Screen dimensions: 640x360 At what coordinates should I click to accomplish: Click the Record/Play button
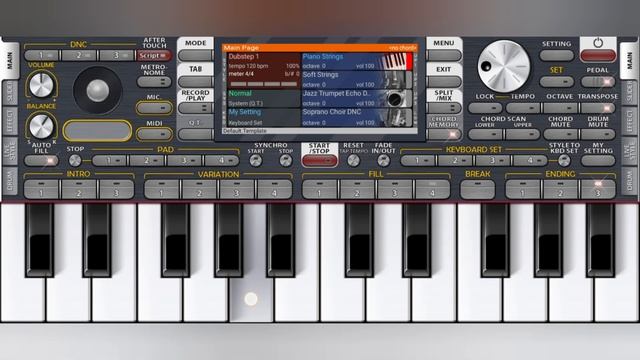click(196, 108)
